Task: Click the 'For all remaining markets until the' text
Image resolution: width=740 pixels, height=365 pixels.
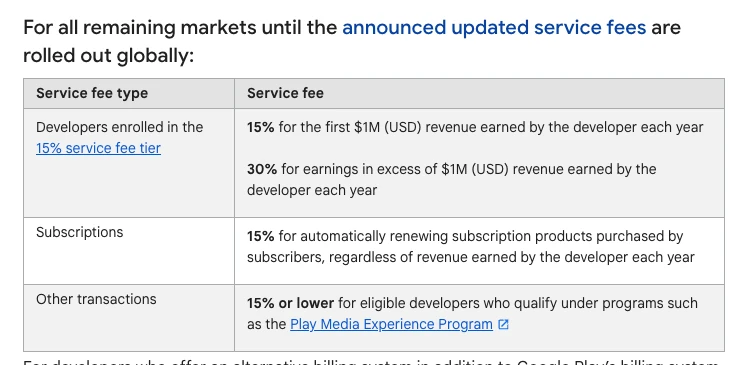Action: point(180,27)
